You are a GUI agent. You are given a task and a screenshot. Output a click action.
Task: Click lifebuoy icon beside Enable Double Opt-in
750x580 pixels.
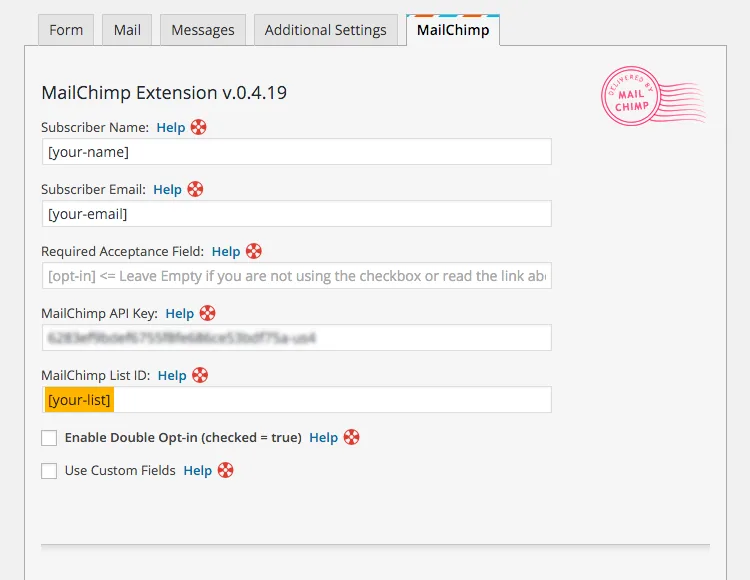(x=351, y=438)
